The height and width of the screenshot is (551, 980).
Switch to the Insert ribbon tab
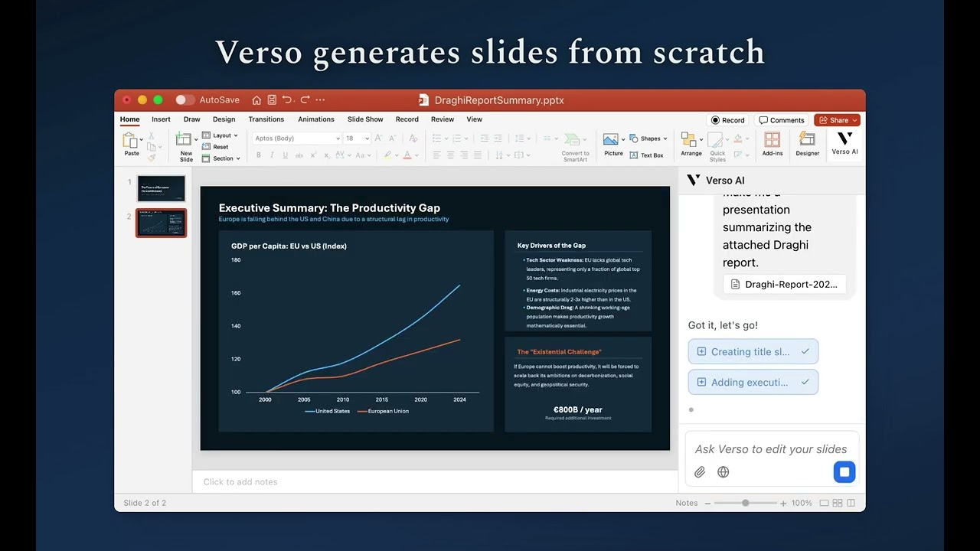(161, 119)
